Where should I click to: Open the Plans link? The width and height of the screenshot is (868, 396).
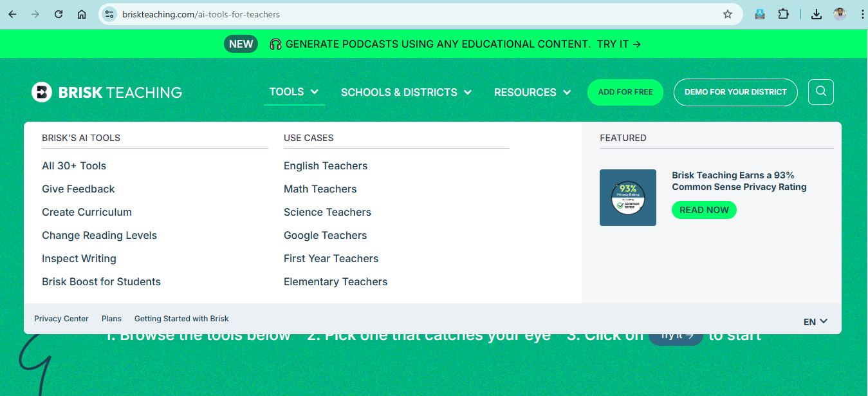(x=111, y=319)
